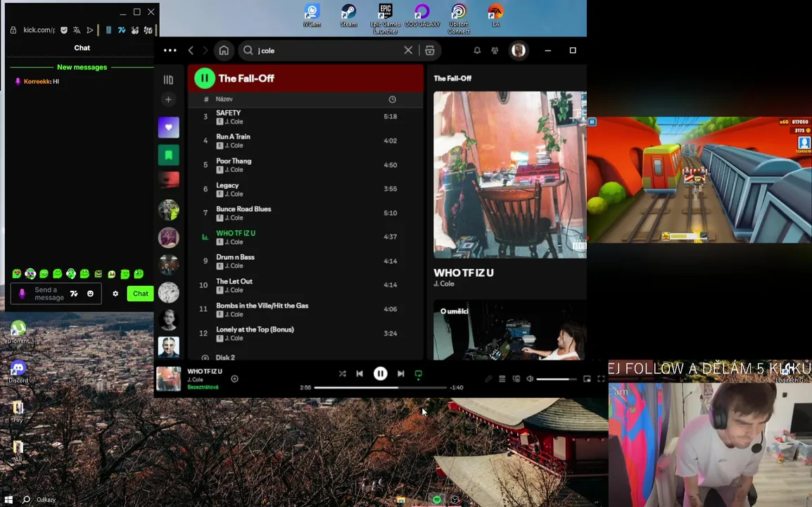Click now playing cover thumbnail in player bar
This screenshot has width=812, height=507.
coord(169,379)
